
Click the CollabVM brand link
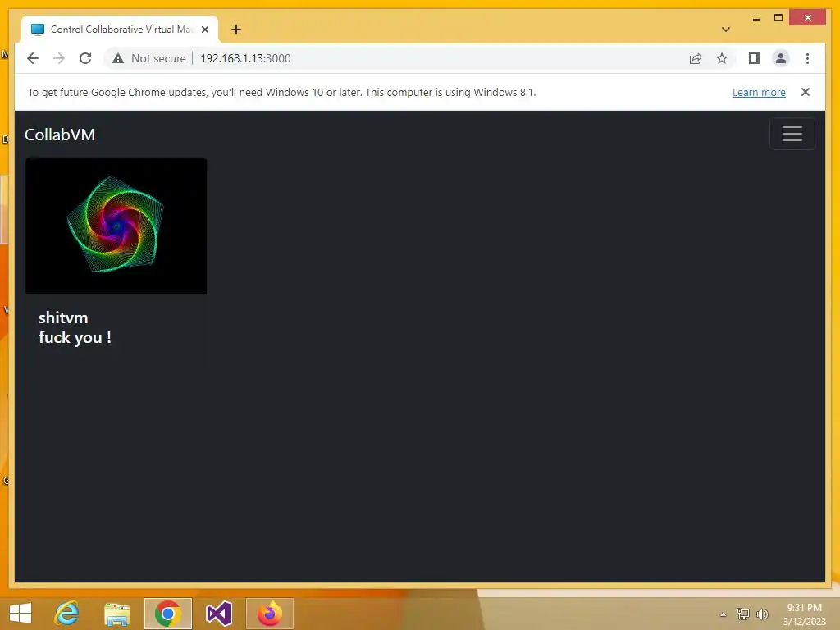coord(60,135)
